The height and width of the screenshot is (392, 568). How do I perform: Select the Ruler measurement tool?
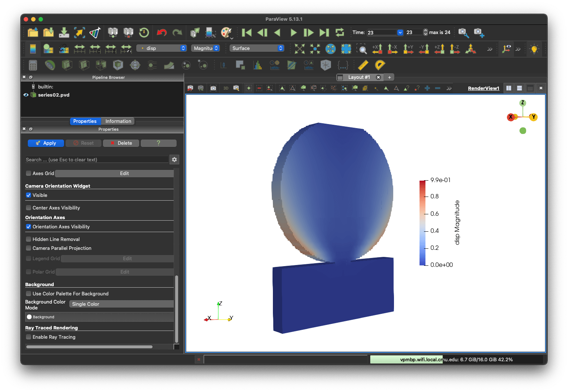click(363, 65)
